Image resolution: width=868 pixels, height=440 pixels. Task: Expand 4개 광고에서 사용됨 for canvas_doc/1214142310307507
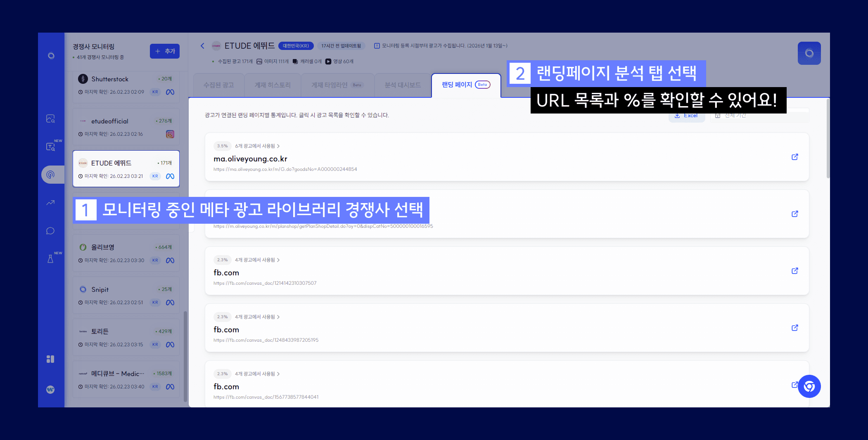point(257,260)
